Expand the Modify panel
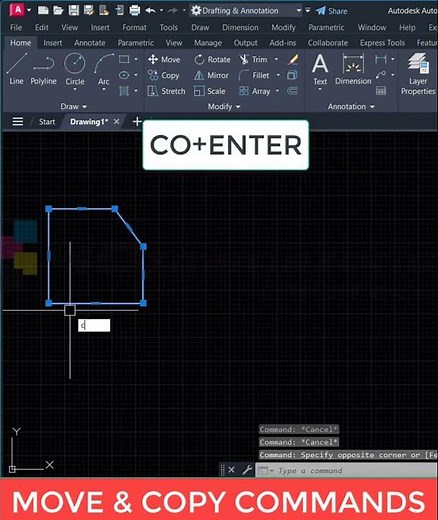 tap(224, 107)
